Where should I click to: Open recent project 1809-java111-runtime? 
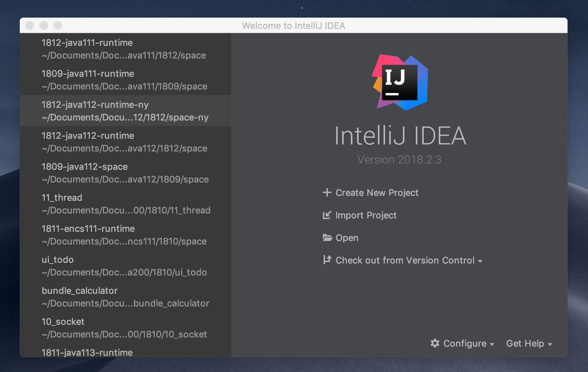coord(125,80)
